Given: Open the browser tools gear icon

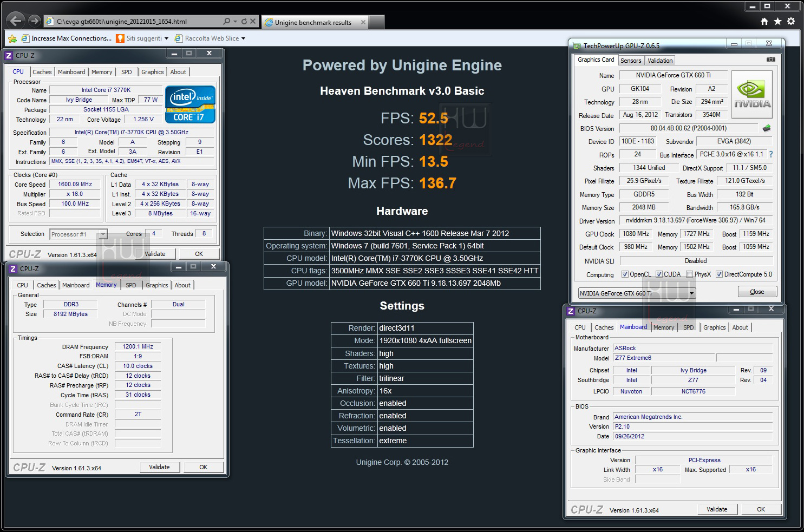Looking at the screenshot, I should coord(791,21).
